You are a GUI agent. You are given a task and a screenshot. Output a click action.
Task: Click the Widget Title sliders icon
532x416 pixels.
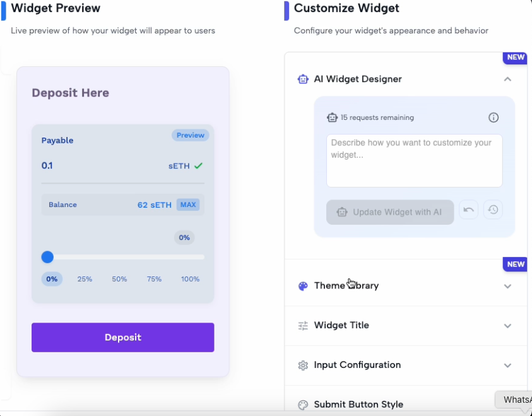(x=303, y=326)
